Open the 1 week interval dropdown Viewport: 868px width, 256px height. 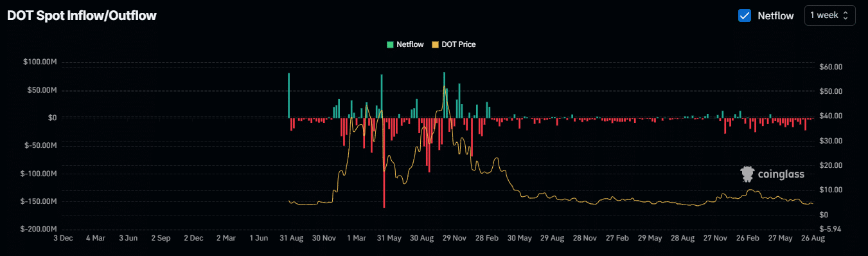tap(829, 15)
